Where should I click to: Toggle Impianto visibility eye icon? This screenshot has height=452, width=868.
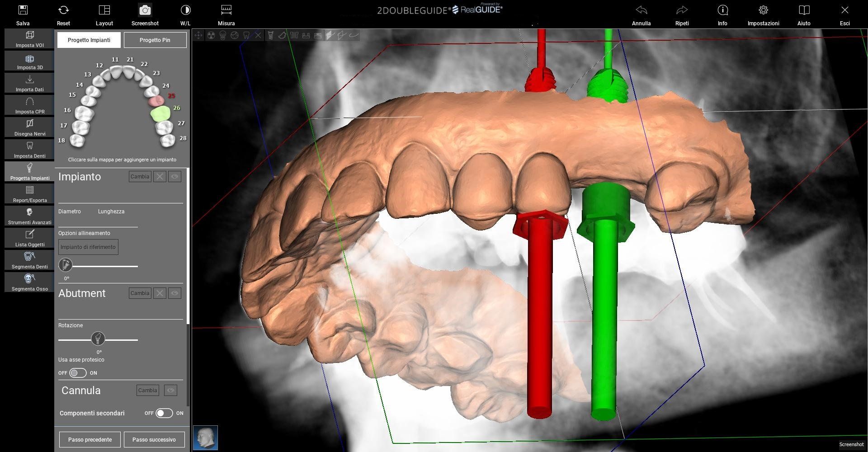[175, 177]
